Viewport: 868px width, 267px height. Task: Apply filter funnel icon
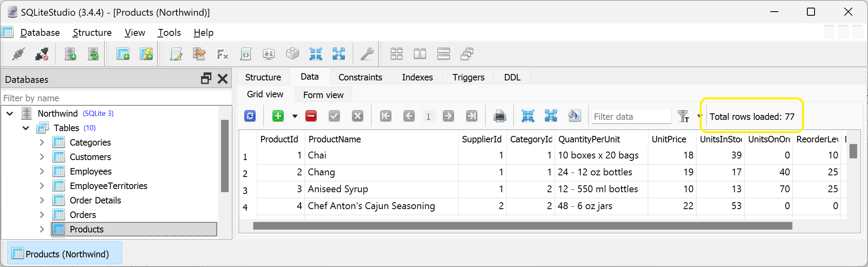click(683, 116)
